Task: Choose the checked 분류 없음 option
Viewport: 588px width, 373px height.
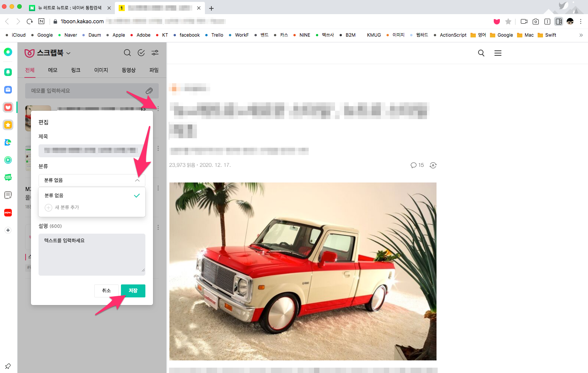Action: coord(92,195)
